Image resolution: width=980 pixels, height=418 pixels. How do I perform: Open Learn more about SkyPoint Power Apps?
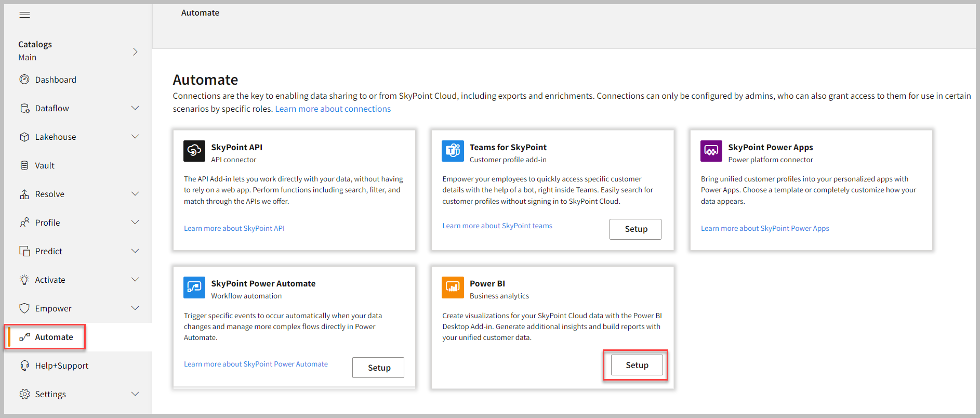765,228
